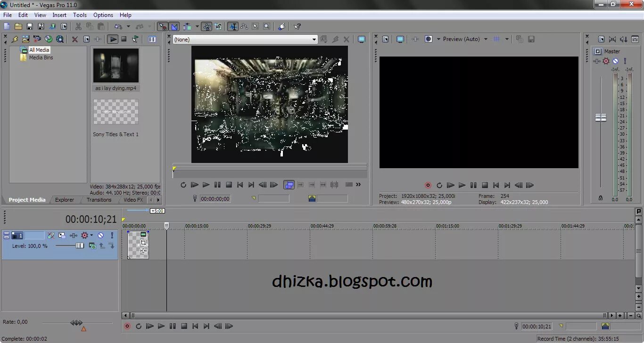This screenshot has width=644, height=343.
Task: Select Media Bins in the media tree
Action: coord(41,57)
